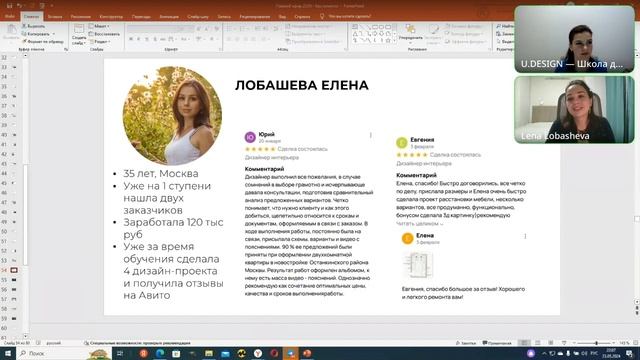Click the PowerPoint icon on the taskbar
This screenshot has height=360, width=640.
pyautogui.click(x=307, y=353)
